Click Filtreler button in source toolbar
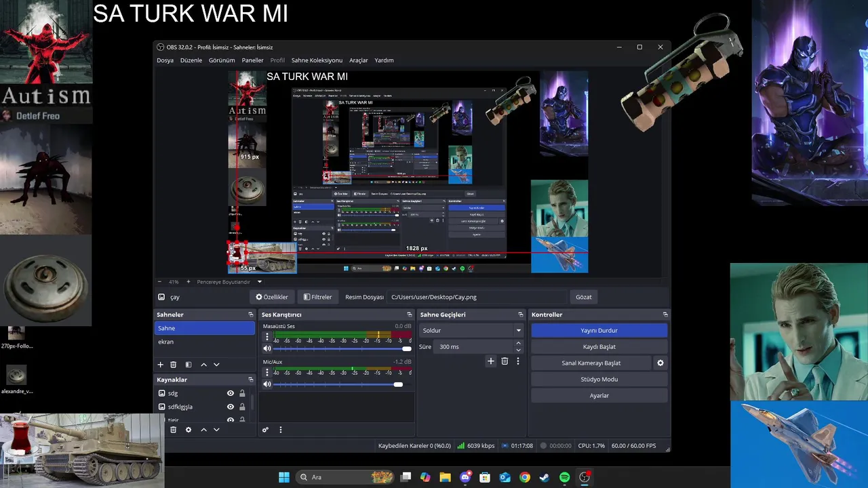 pos(317,297)
